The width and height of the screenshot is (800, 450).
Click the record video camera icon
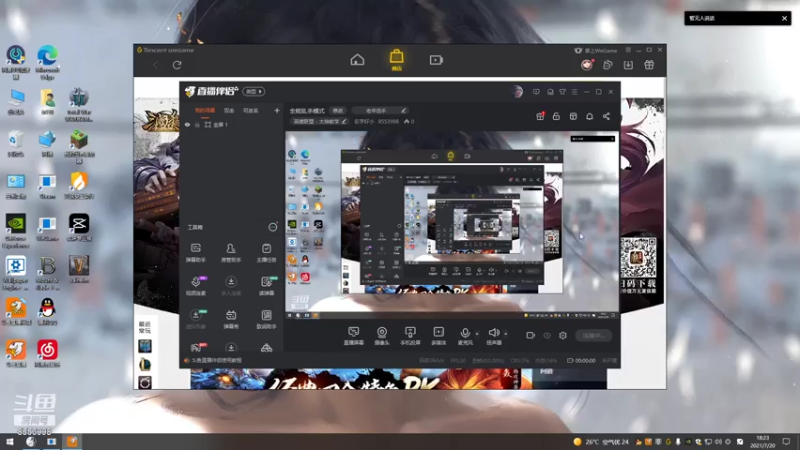(x=531, y=335)
